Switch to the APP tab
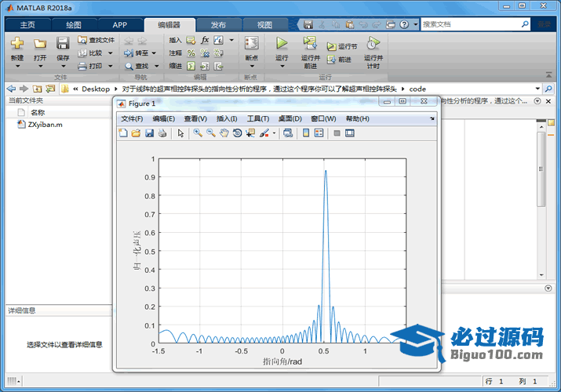 pos(120,24)
